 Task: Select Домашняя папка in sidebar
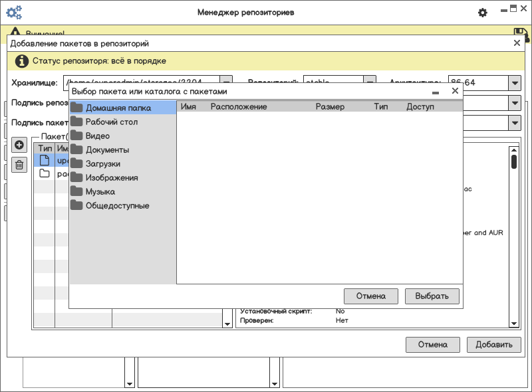[x=118, y=108]
